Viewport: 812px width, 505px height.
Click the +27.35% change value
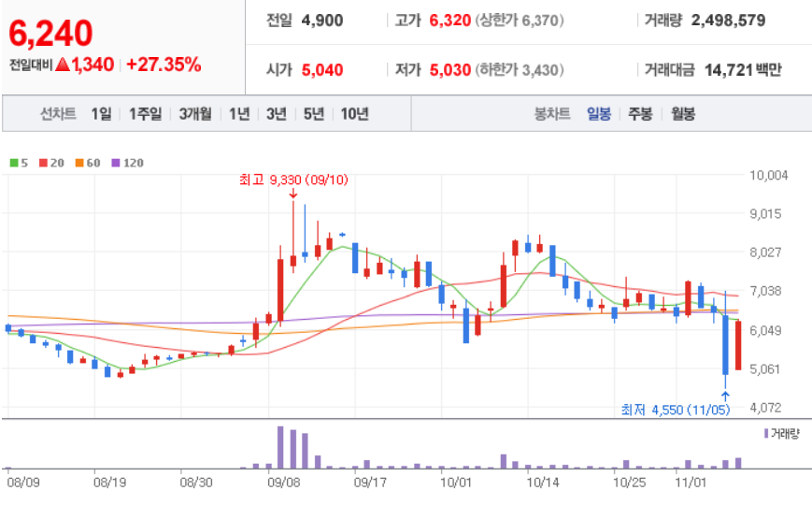click(x=164, y=65)
